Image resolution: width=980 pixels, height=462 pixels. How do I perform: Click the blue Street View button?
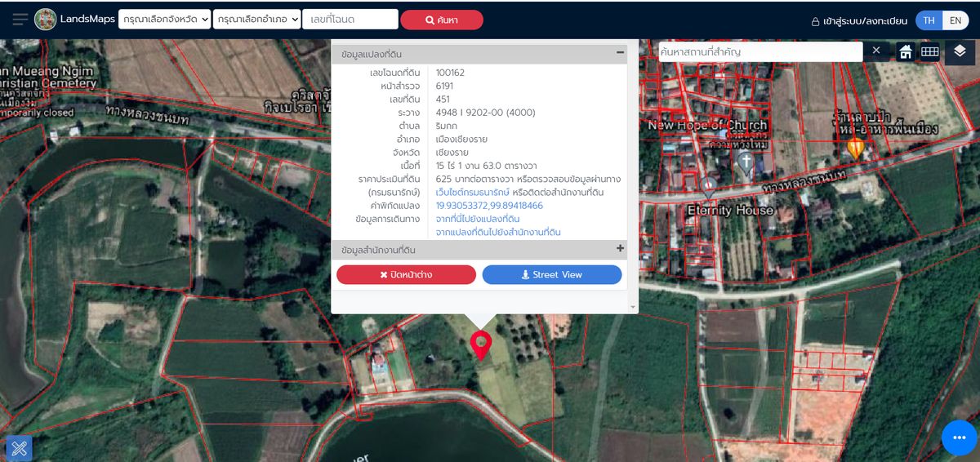coord(552,275)
